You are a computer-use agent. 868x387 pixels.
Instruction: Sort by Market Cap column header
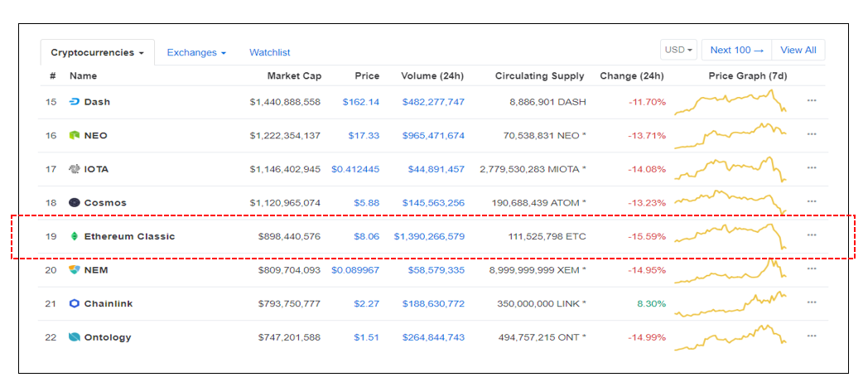coord(294,76)
